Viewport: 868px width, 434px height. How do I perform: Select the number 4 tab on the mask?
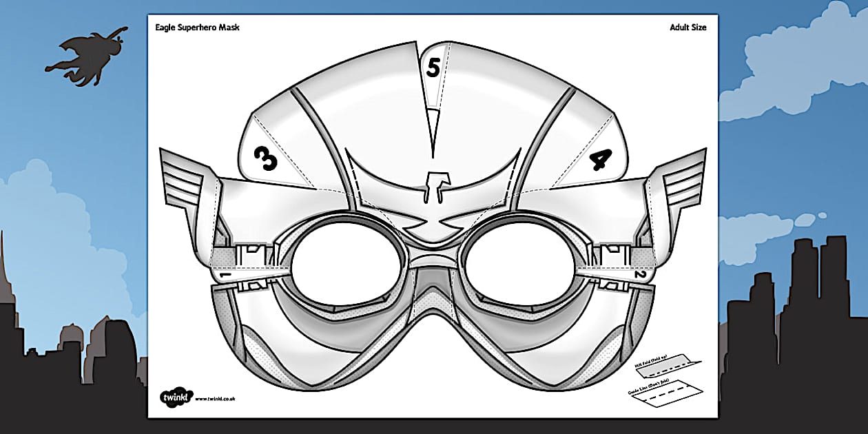600,160
